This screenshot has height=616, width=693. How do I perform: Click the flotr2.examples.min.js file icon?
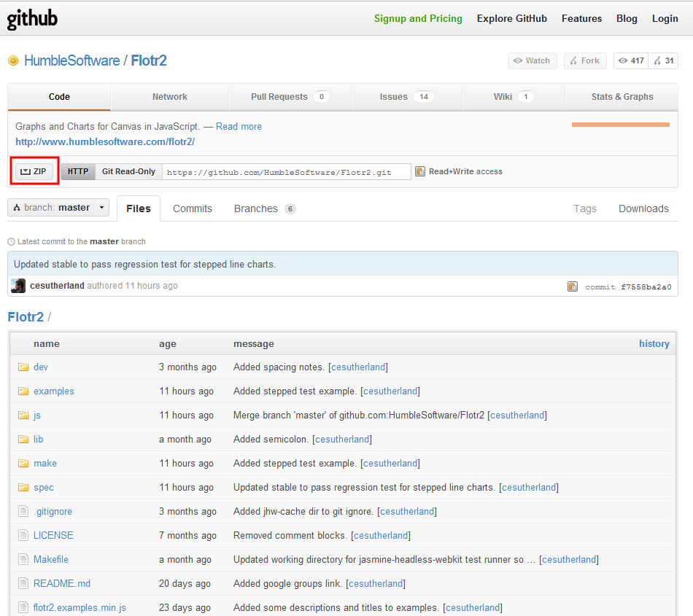[x=23, y=607]
